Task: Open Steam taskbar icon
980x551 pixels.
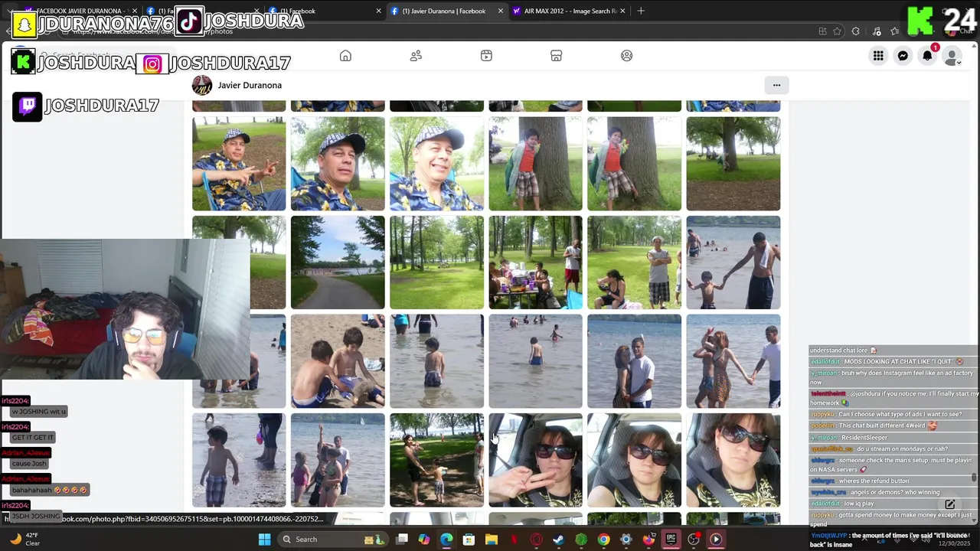Action: [x=559, y=539]
